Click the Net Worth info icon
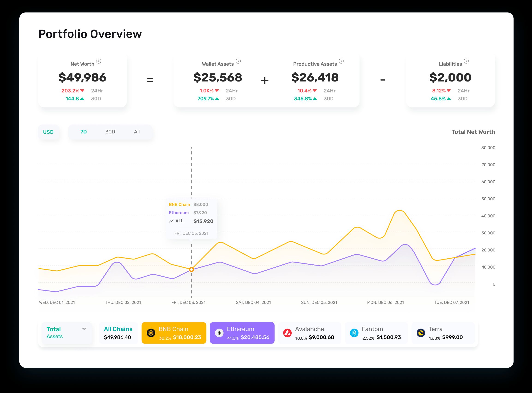The image size is (532, 393). [99, 61]
